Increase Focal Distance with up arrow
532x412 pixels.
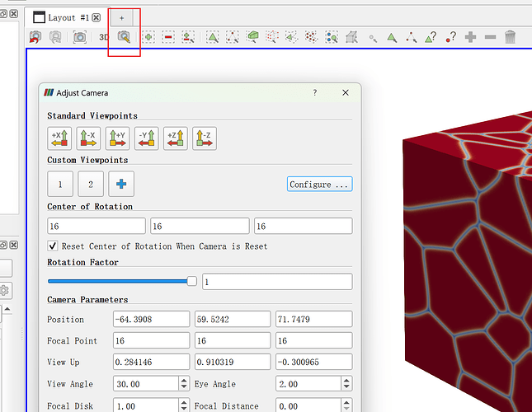tap(346, 402)
